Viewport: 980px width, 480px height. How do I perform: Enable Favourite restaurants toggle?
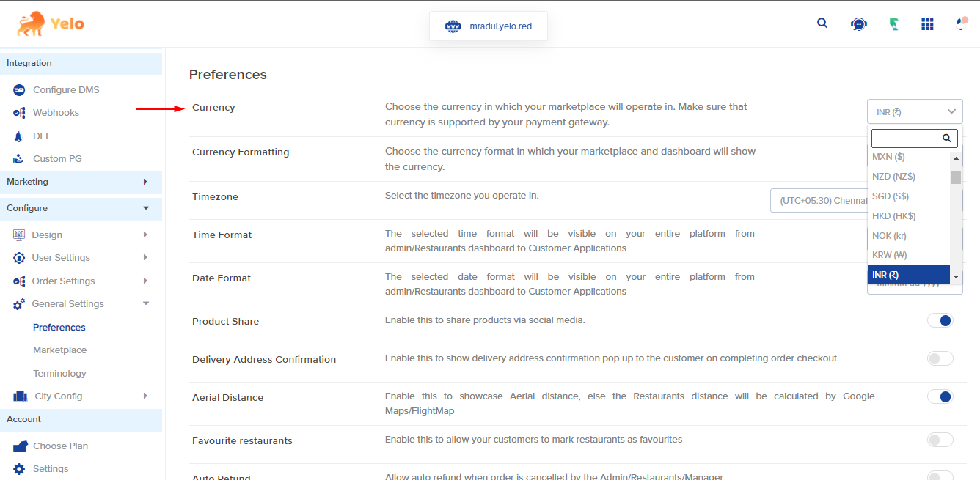click(x=940, y=440)
